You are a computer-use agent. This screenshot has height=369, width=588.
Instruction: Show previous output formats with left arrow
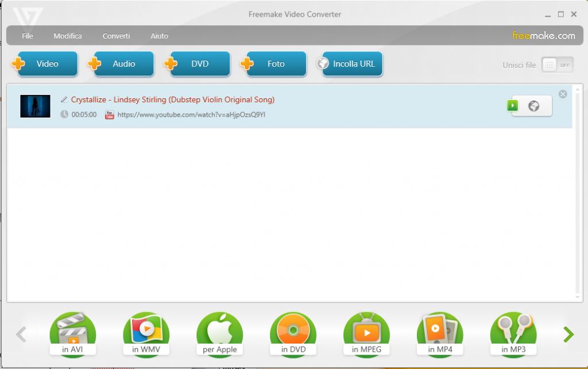pos(21,334)
